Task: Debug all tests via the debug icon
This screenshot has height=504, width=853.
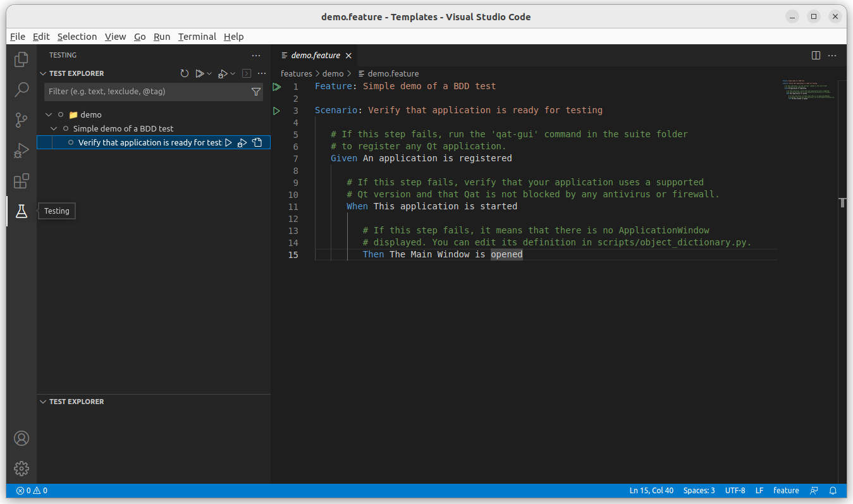Action: click(x=223, y=73)
